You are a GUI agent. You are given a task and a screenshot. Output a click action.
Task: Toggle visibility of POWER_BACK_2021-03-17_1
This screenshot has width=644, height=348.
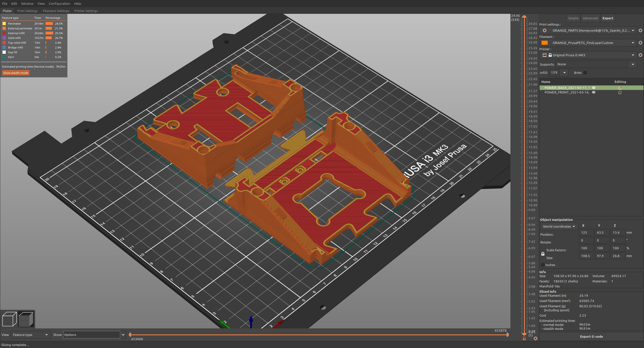pos(593,87)
